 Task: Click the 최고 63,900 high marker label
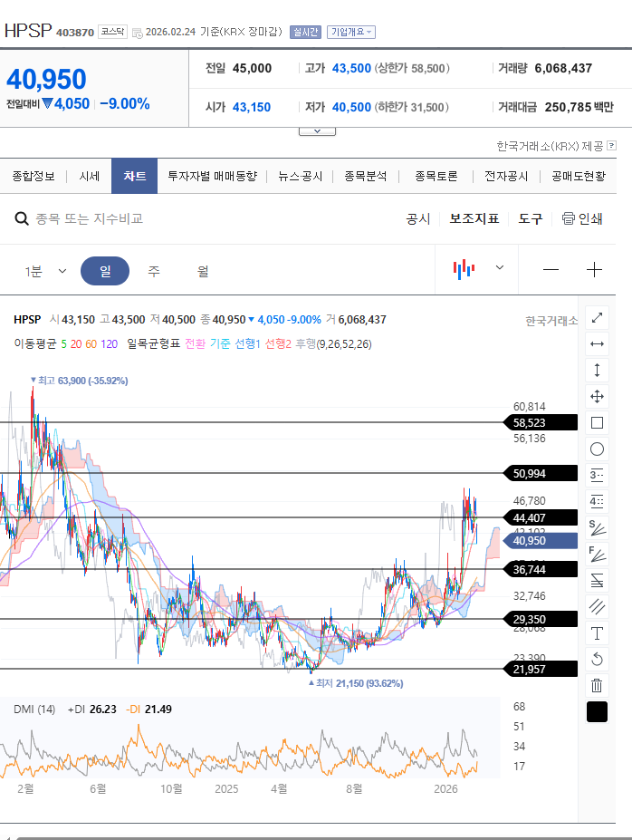(x=79, y=381)
